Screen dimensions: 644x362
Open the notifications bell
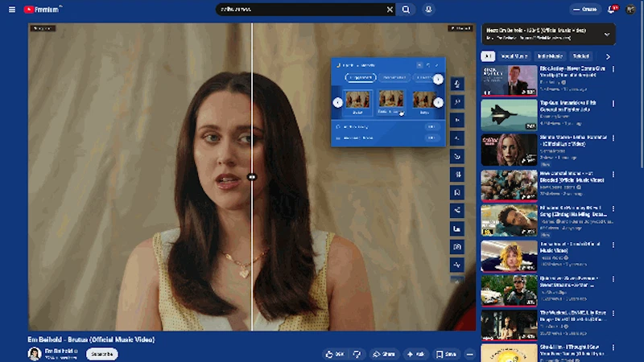(x=611, y=9)
